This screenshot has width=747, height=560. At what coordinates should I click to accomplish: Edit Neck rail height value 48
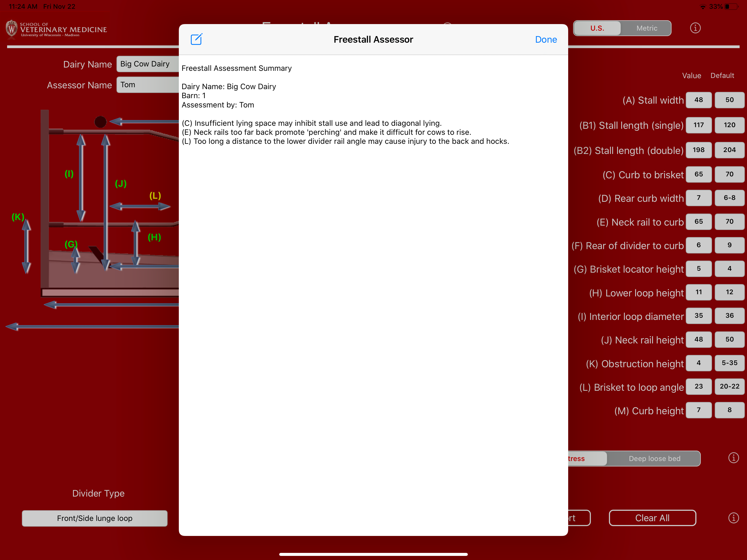pyautogui.click(x=698, y=339)
